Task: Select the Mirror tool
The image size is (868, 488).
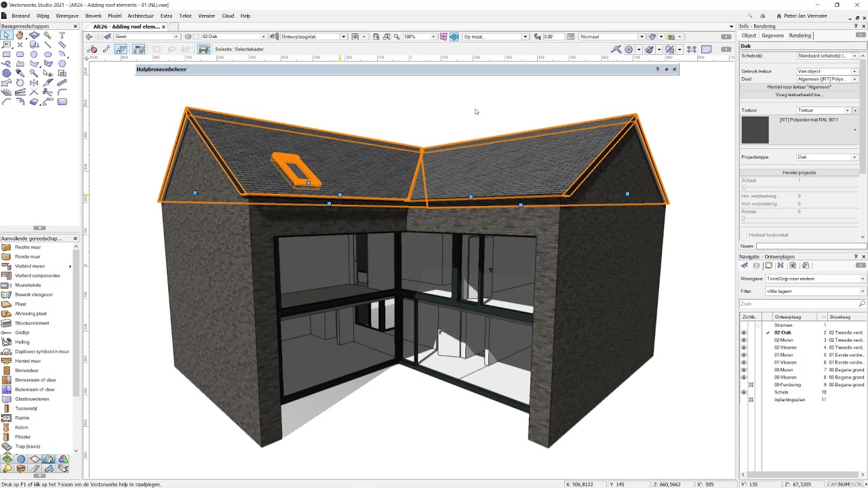Action: [x=34, y=83]
